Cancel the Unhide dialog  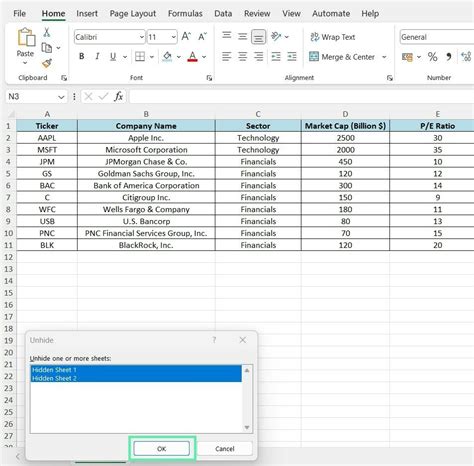pos(225,449)
